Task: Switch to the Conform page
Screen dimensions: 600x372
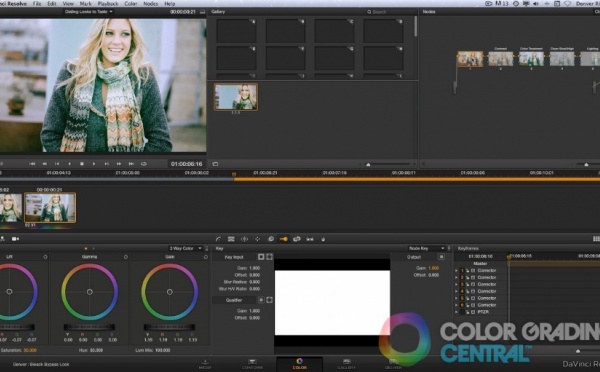Action: click(x=252, y=364)
